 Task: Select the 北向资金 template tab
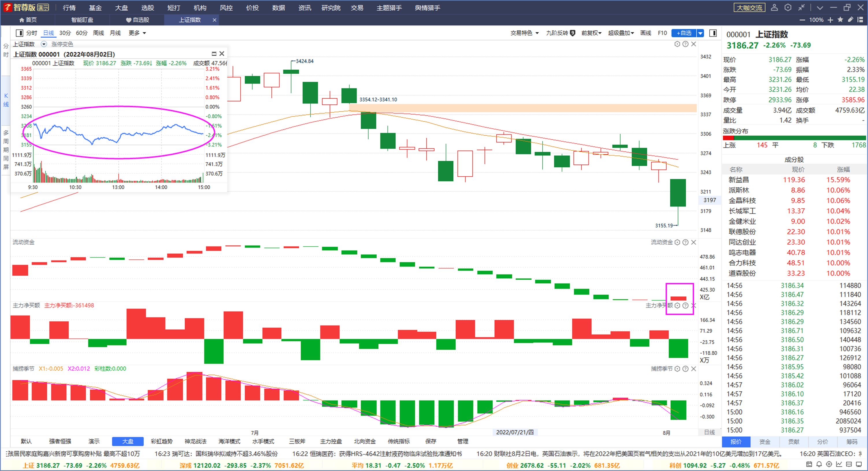click(365, 441)
